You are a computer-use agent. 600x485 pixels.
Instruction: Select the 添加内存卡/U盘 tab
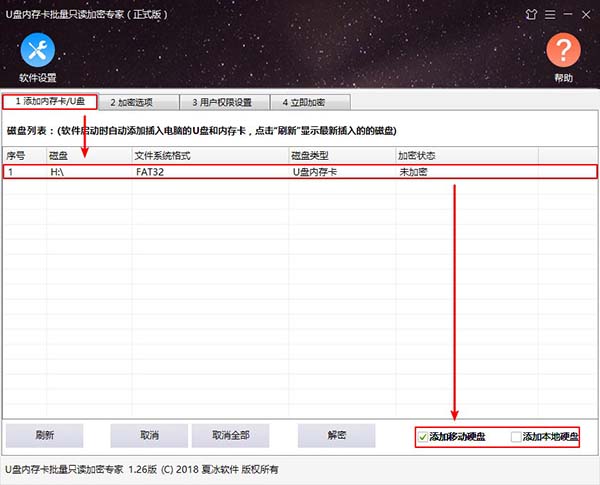click(x=50, y=102)
